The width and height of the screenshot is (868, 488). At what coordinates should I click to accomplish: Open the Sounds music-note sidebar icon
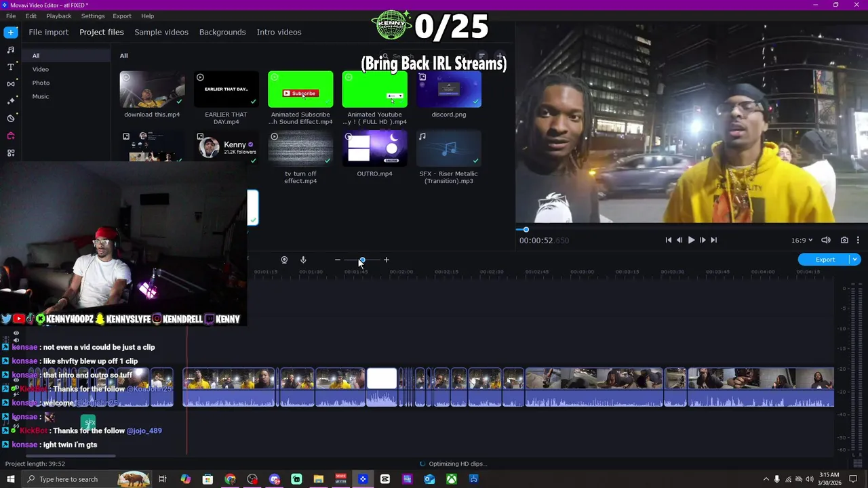pos(10,49)
